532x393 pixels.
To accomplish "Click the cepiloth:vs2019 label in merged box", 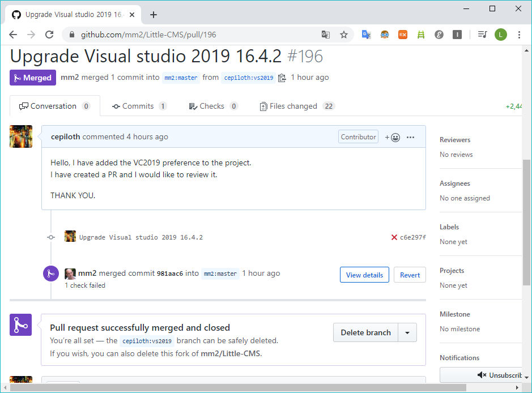I will (147, 341).
